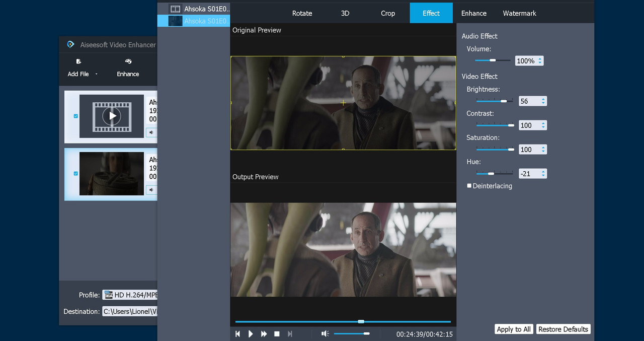Viewport: 644px width, 341px height.
Task: Open the Crop tab
Action: point(388,13)
